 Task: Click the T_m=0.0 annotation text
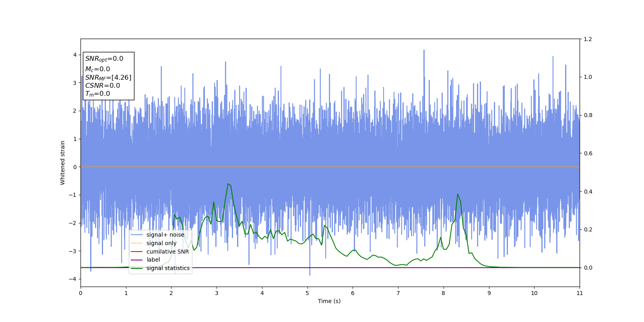(97, 94)
